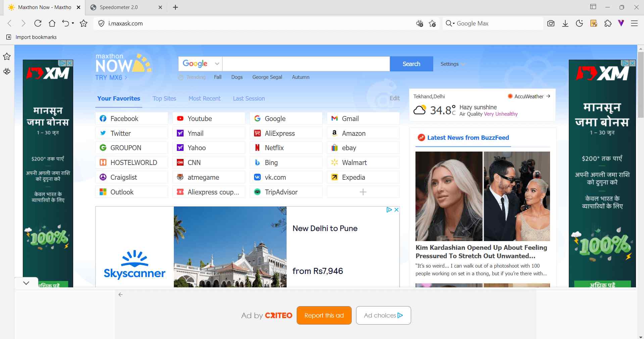Close the Maxthon Now tab
This screenshot has height=339, width=644.
tap(79, 7)
